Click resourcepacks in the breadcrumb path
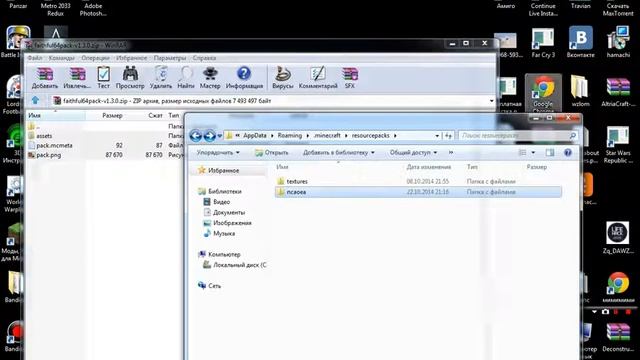Screen dimensions: 640x360 [371, 136]
